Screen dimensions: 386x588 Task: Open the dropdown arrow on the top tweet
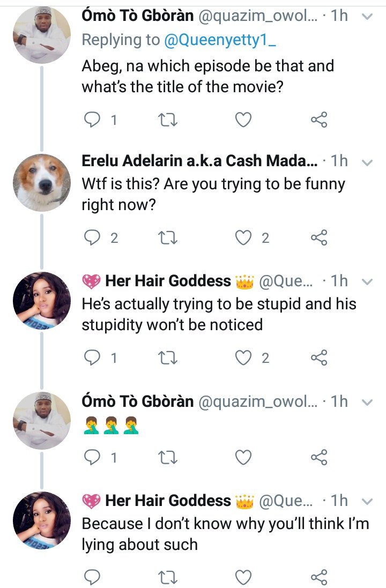[367, 17]
